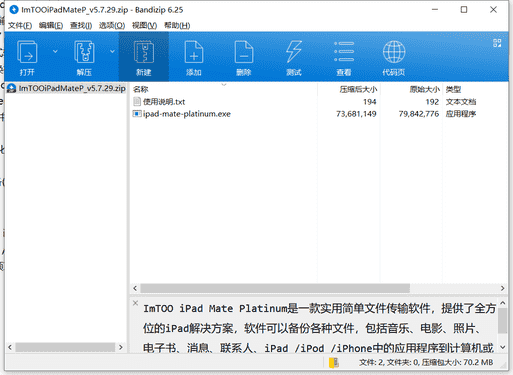
Task: Sort by the 原始大小 column header
Action: 425,89
